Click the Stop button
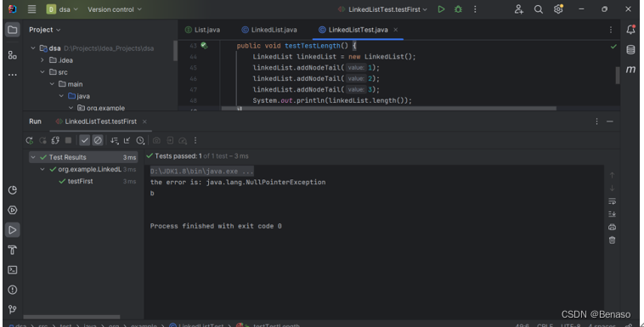The image size is (644, 327). [68, 140]
